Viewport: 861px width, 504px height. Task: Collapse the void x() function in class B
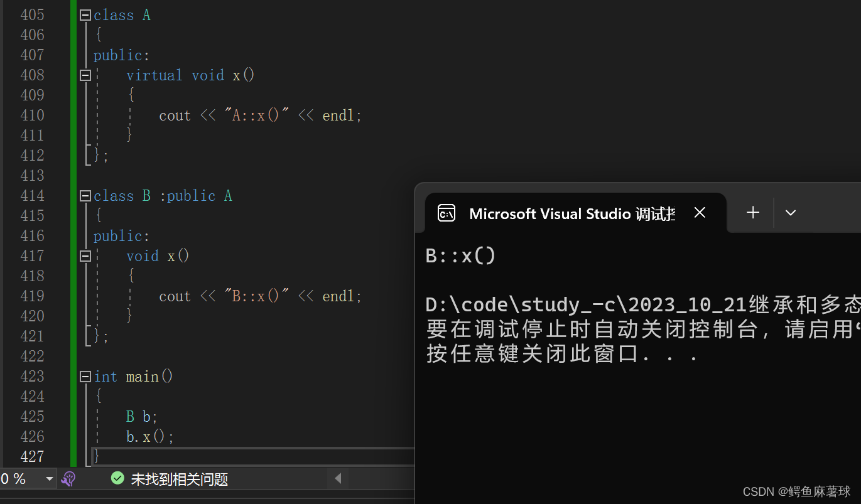coord(85,256)
